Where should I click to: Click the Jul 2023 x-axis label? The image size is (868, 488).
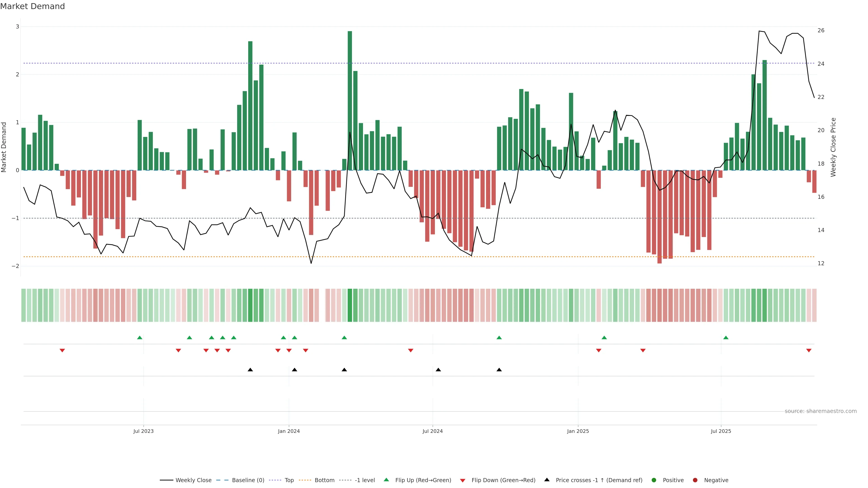point(143,431)
